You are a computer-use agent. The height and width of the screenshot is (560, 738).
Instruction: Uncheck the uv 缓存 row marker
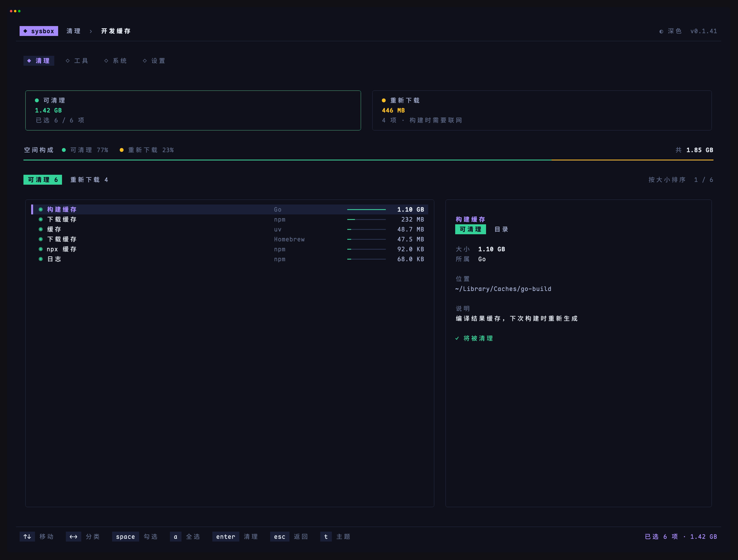(41, 230)
